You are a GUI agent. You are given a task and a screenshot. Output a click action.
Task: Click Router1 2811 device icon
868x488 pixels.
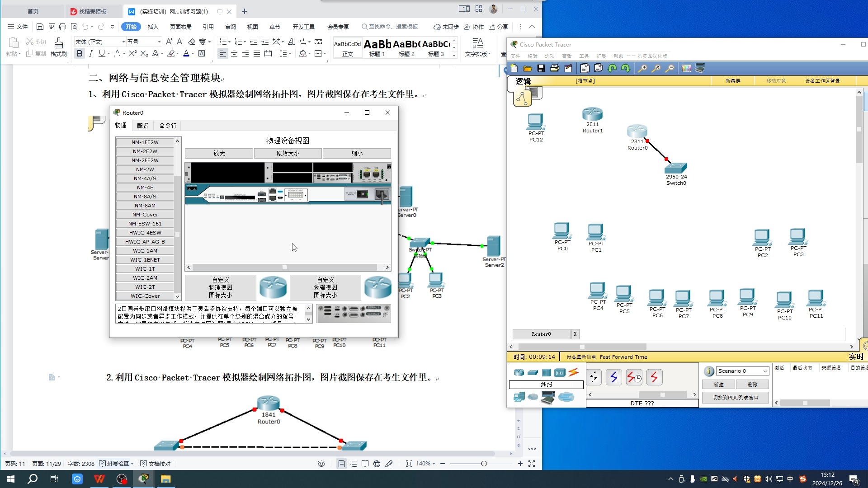(592, 114)
